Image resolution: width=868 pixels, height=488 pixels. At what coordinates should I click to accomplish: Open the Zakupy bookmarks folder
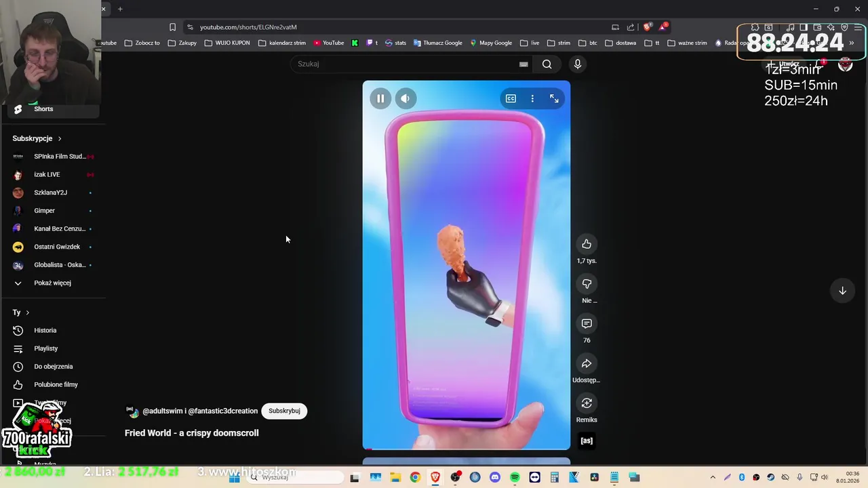[182, 43]
